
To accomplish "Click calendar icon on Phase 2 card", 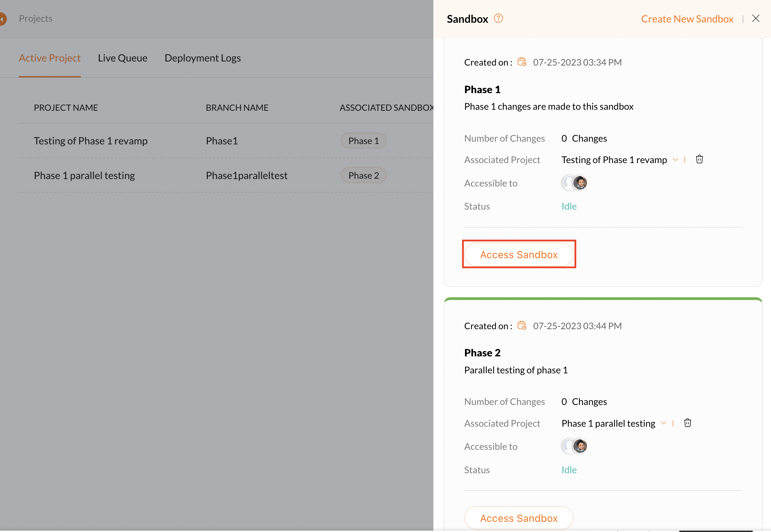I will (522, 326).
